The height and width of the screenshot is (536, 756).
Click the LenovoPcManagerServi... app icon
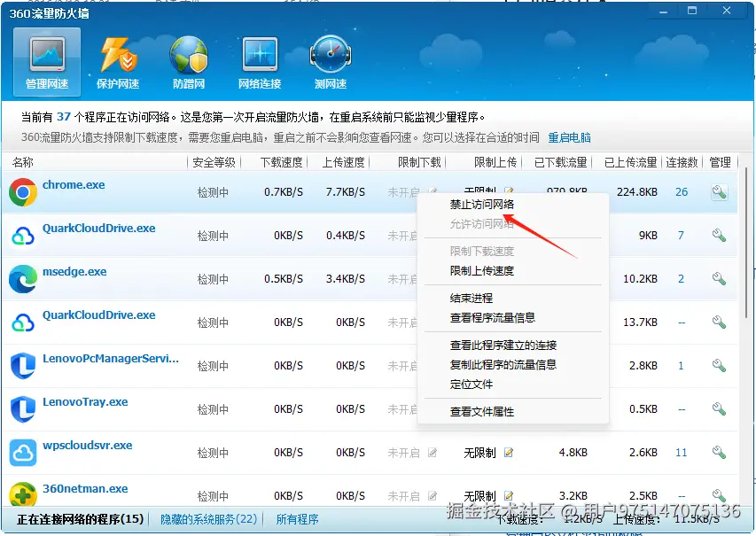23,365
